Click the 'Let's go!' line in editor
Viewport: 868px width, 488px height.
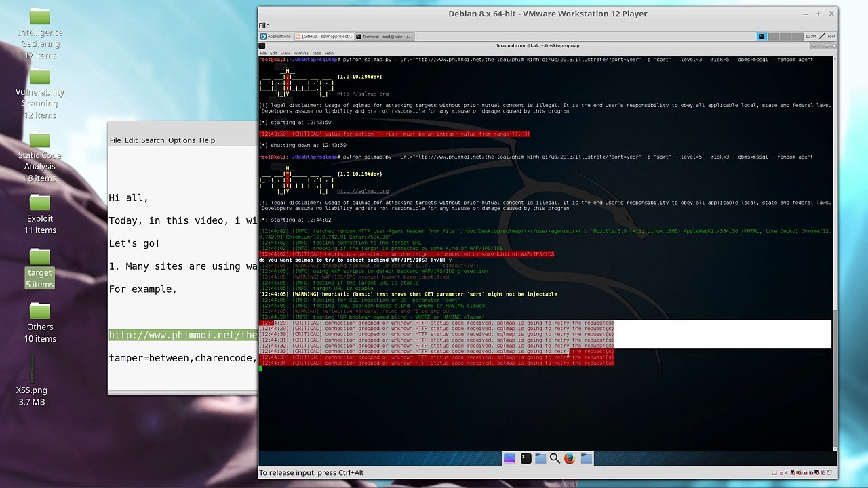(x=134, y=243)
